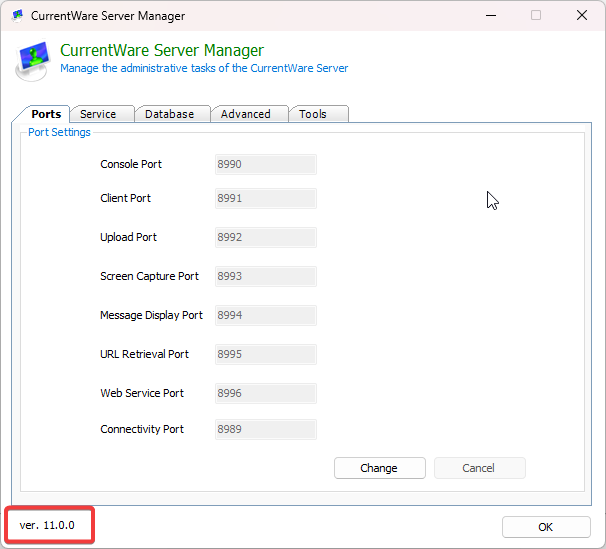Image resolution: width=606 pixels, height=549 pixels.
Task: Click the disabled Cancel button
Action: click(480, 468)
